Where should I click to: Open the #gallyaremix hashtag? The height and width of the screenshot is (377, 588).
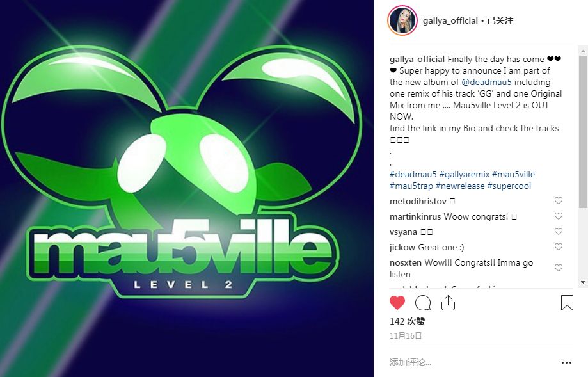click(x=465, y=175)
